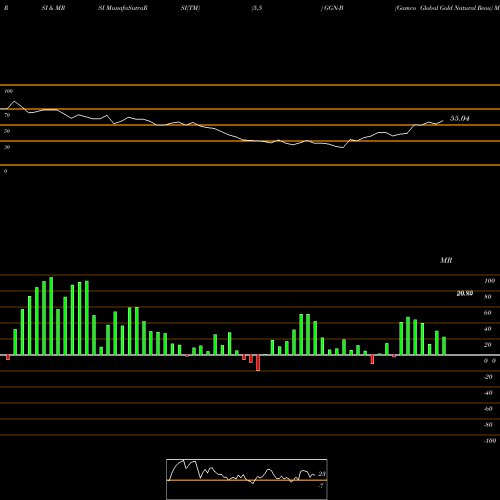
Task: Open the mini overview chart thumbnail
Action: (x=247, y=479)
